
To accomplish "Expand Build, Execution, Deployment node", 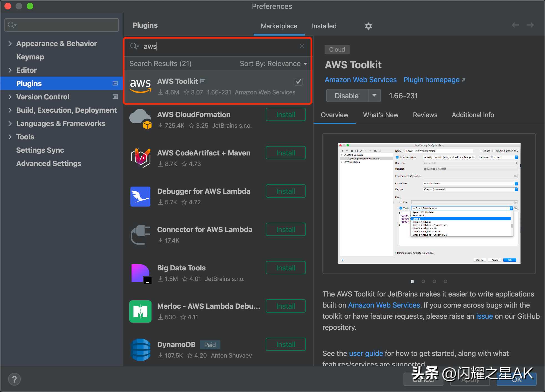I will click(x=10, y=110).
